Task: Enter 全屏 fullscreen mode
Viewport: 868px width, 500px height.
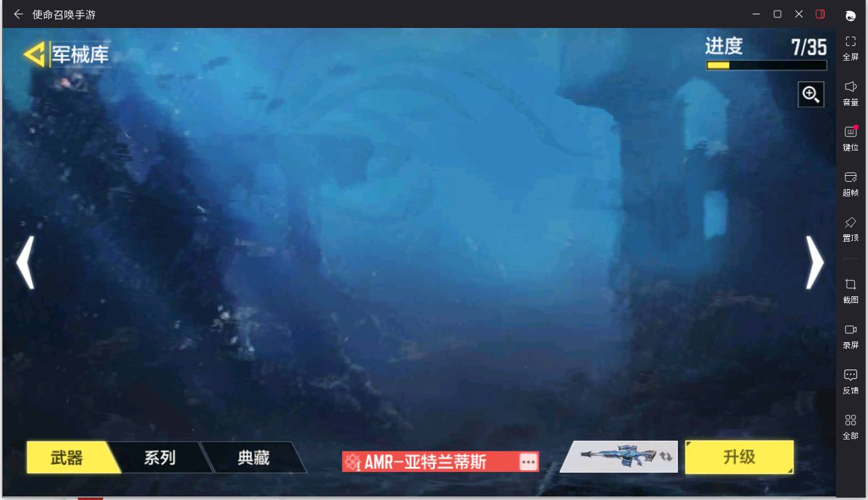Action: click(850, 48)
